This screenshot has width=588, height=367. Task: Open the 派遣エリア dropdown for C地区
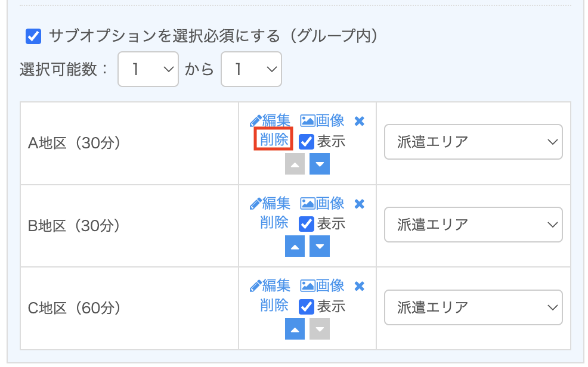[x=473, y=307]
